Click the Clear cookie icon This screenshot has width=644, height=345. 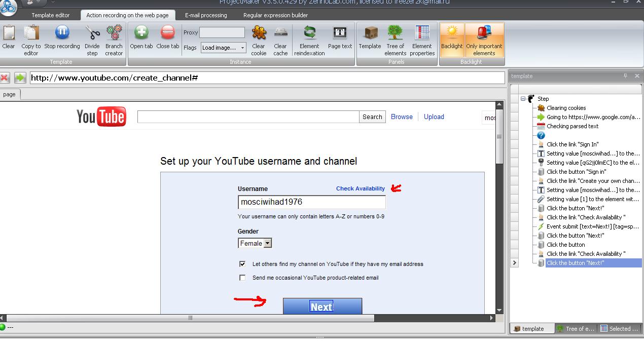tap(259, 33)
